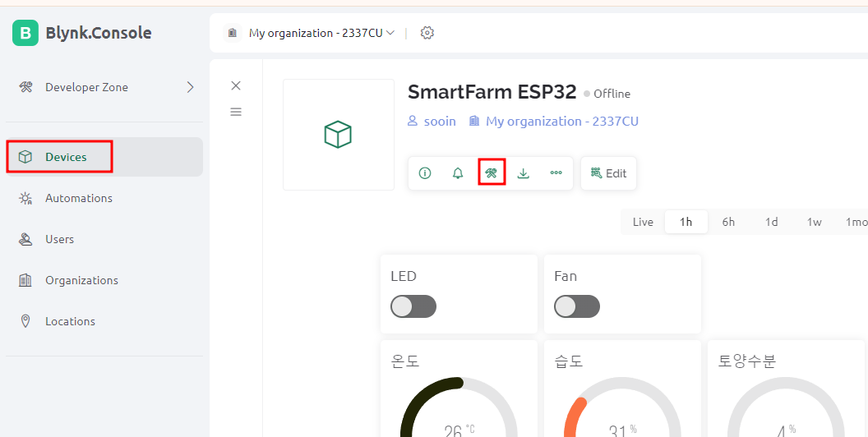Click the hamburger list icon below close
The width and height of the screenshot is (868, 437).
point(236,112)
